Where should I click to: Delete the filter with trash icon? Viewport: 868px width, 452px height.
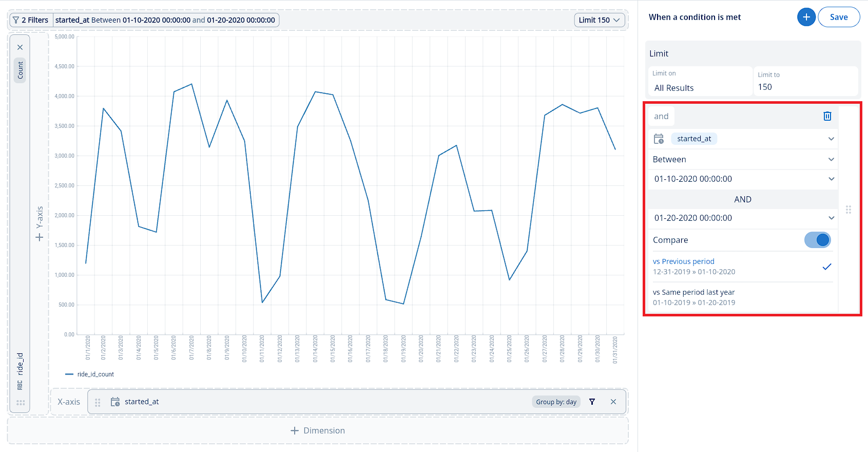point(827,116)
